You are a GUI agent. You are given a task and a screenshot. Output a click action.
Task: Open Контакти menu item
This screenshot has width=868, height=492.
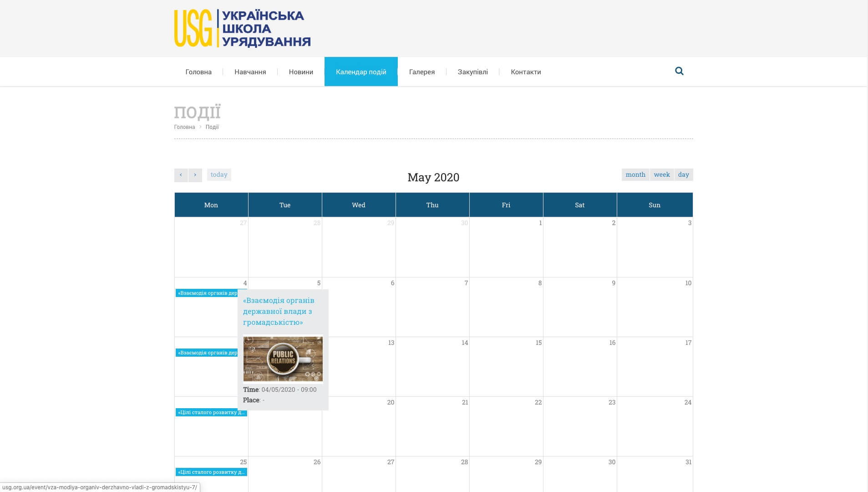pyautogui.click(x=526, y=72)
